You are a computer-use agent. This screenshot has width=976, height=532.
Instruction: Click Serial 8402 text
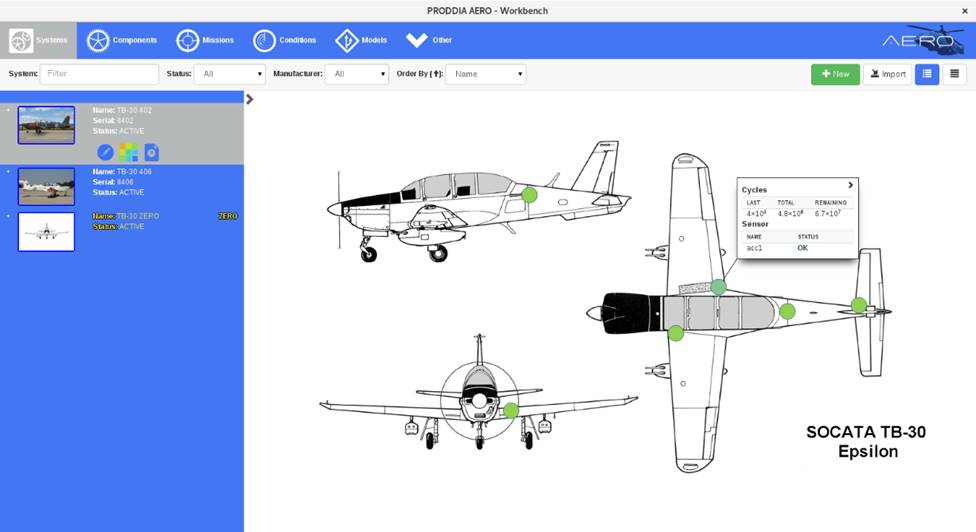pos(113,121)
